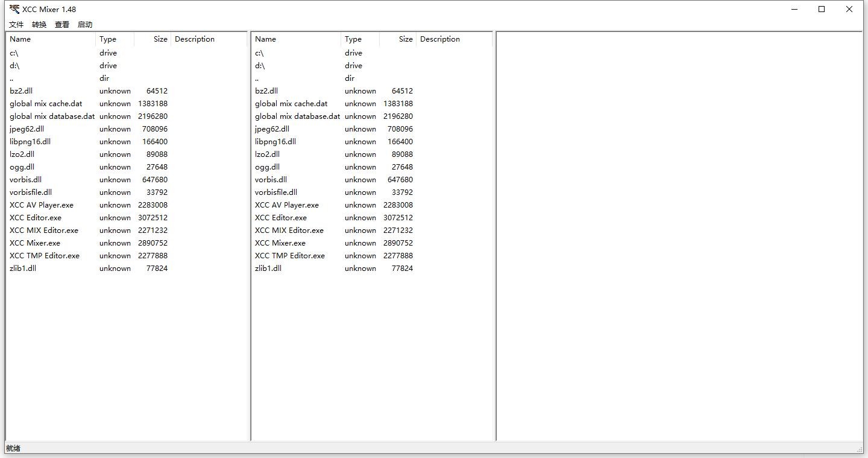Viewport: 868px width, 458px height.
Task: Click the 就绪 status bar text
Action: [x=13, y=448]
